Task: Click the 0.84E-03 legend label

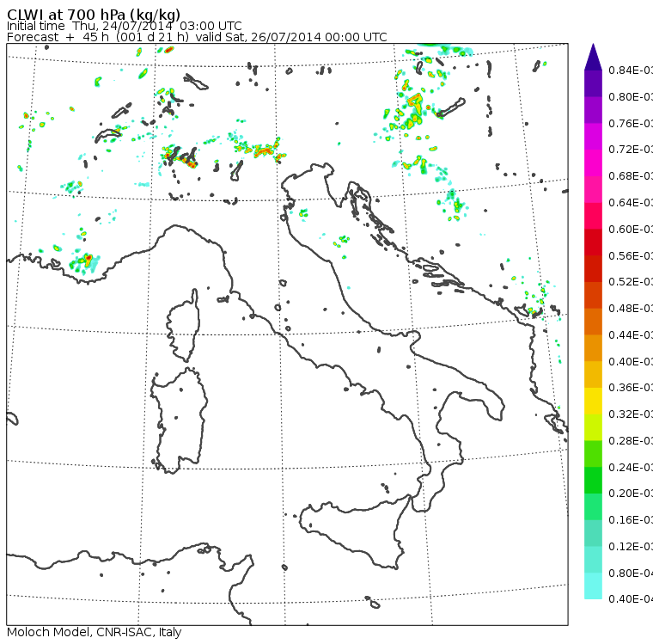Action: (631, 70)
